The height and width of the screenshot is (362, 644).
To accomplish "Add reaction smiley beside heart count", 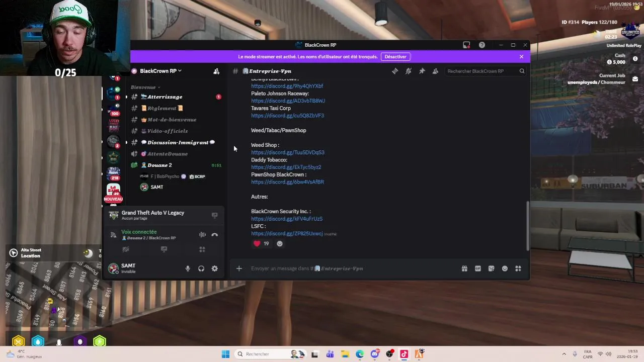I will coord(280,244).
